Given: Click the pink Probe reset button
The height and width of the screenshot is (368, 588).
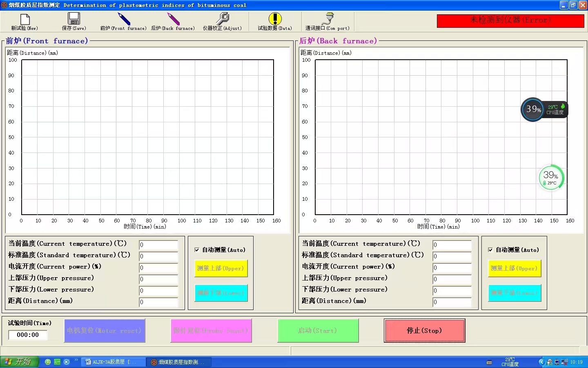Looking at the screenshot, I should (211, 330).
